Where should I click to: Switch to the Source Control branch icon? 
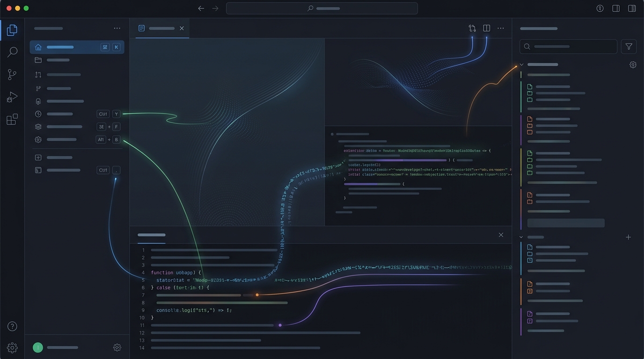coord(12,74)
